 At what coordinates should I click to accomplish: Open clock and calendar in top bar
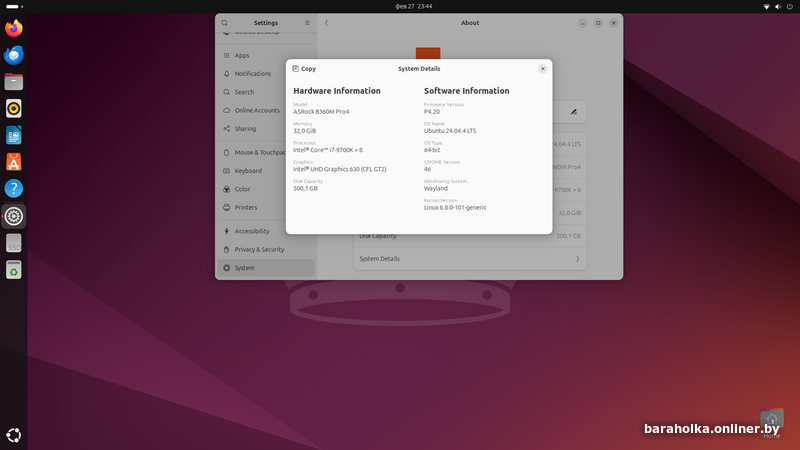[x=414, y=6]
